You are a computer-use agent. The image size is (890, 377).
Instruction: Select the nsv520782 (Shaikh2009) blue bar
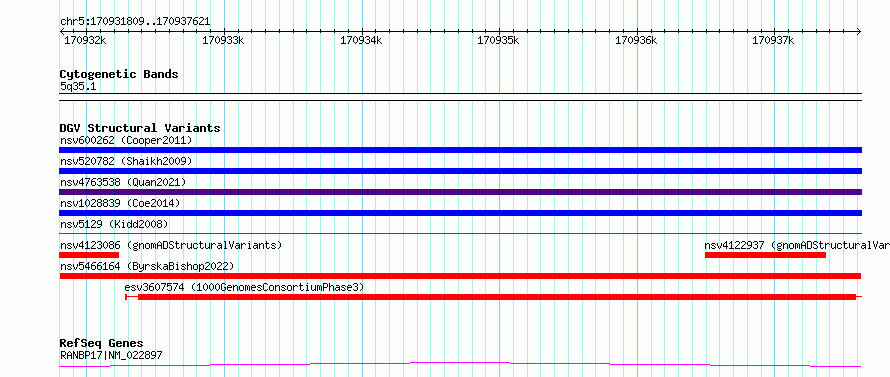pyautogui.click(x=460, y=171)
